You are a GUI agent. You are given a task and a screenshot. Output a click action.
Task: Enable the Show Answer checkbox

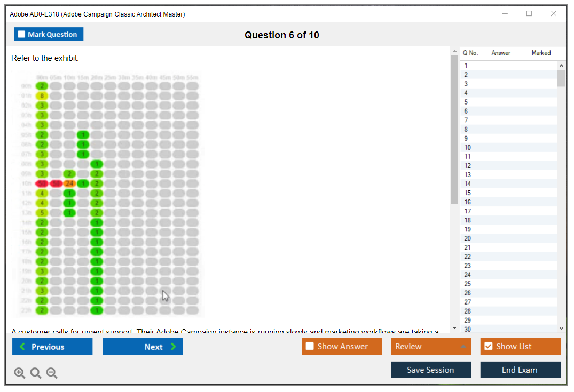tap(310, 347)
